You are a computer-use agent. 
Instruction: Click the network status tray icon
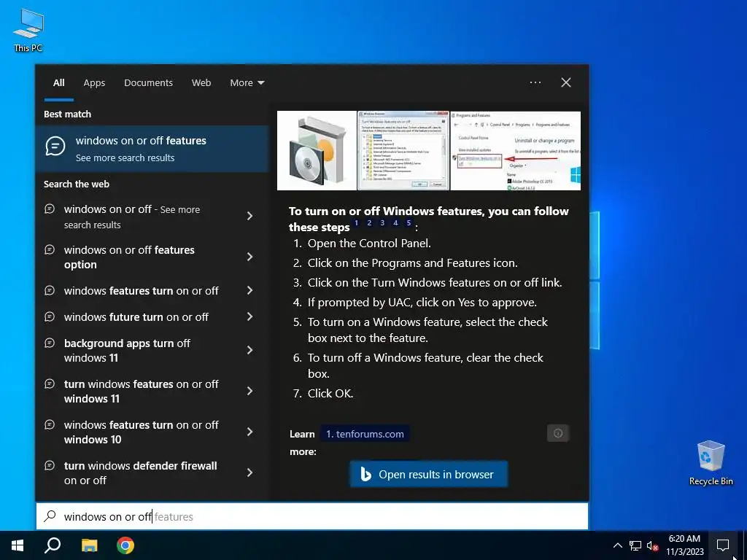pyautogui.click(x=635, y=545)
